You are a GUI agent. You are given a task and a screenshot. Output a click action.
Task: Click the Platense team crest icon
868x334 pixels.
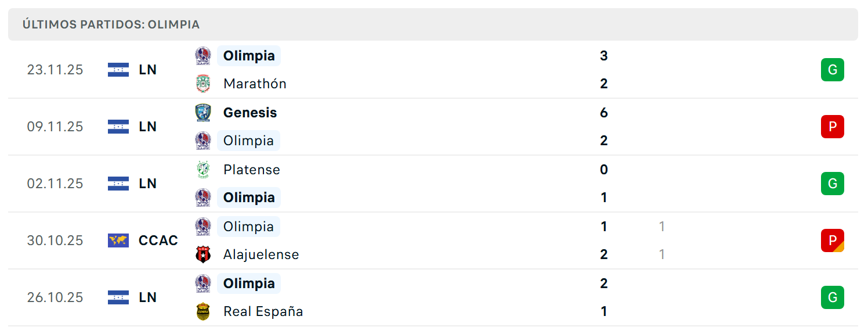point(203,170)
